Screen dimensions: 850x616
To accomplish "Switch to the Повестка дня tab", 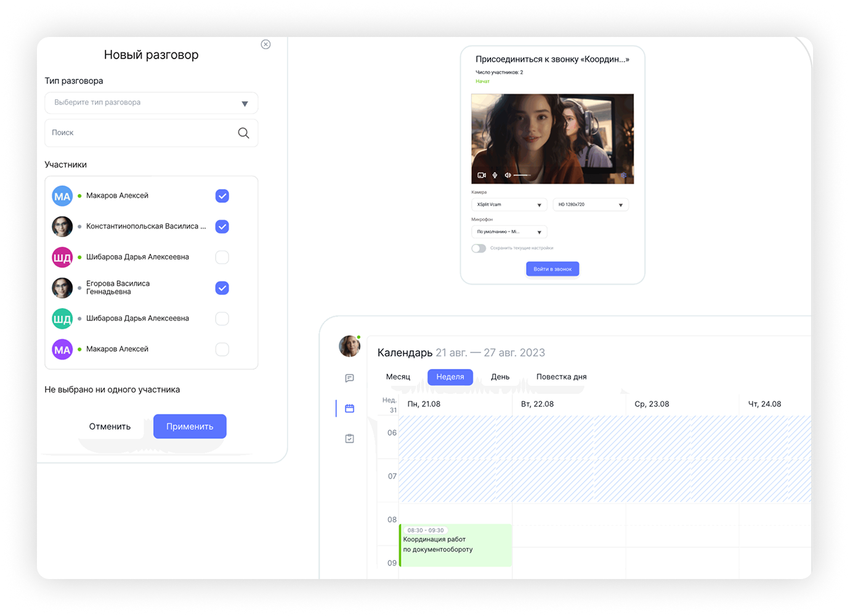I will 561,377.
